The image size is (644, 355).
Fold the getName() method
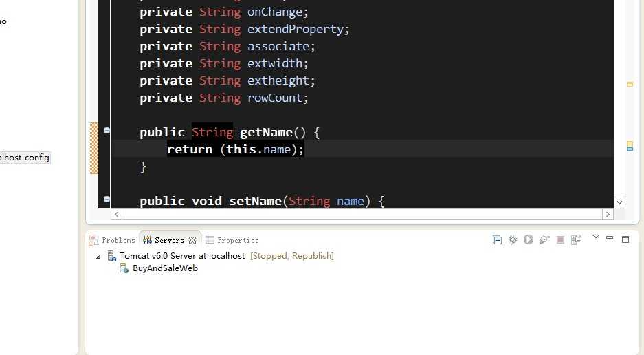tap(107, 131)
